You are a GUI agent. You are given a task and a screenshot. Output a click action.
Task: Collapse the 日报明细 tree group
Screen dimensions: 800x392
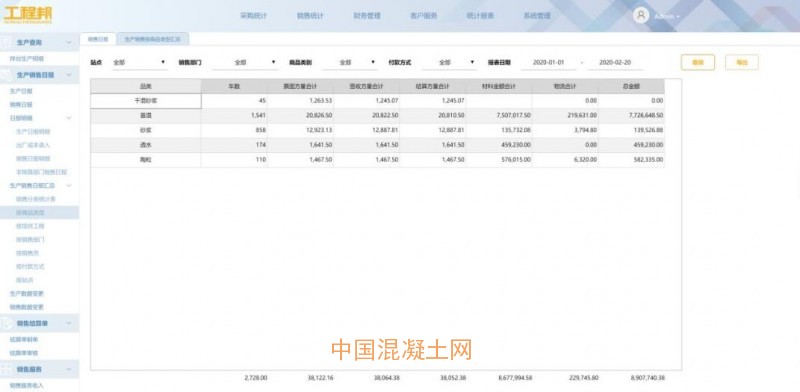[x=69, y=118]
